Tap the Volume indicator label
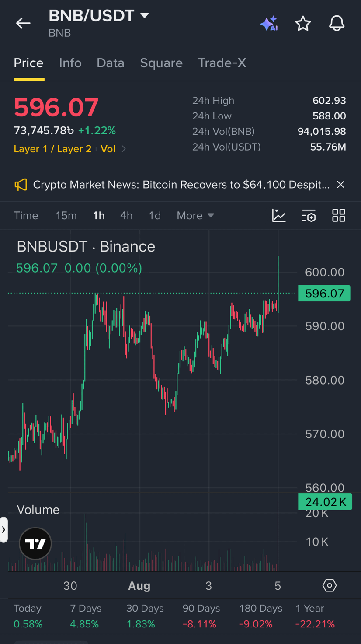 [38, 510]
